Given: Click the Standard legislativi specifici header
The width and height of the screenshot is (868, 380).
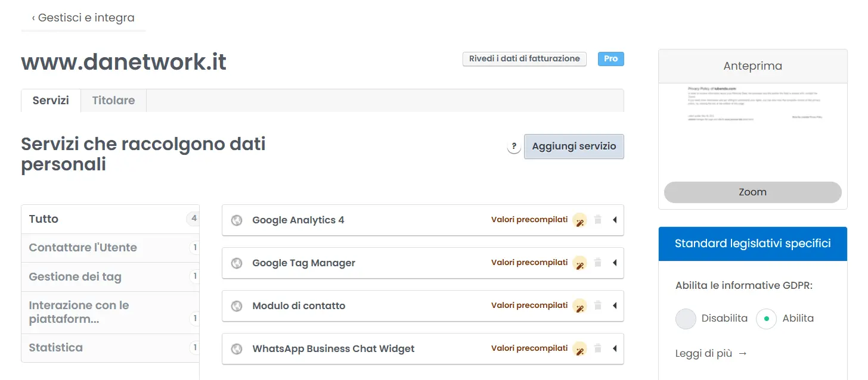Looking at the screenshot, I should (x=753, y=244).
